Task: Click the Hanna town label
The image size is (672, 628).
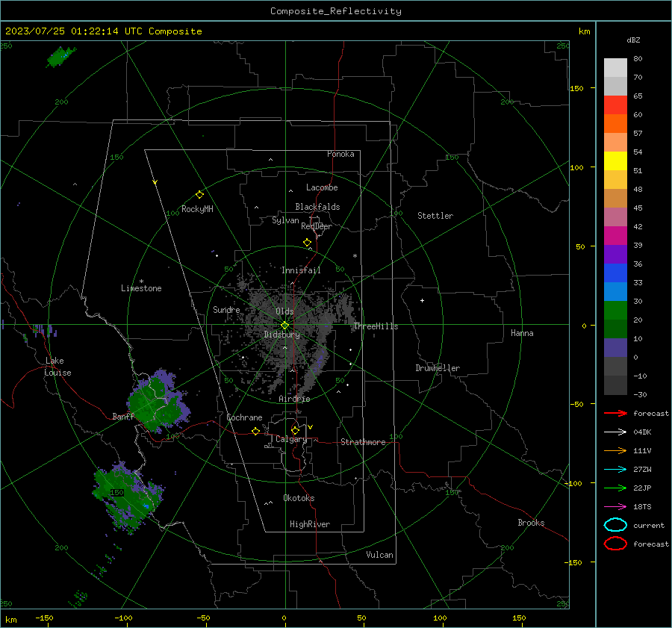Action: 522,333
